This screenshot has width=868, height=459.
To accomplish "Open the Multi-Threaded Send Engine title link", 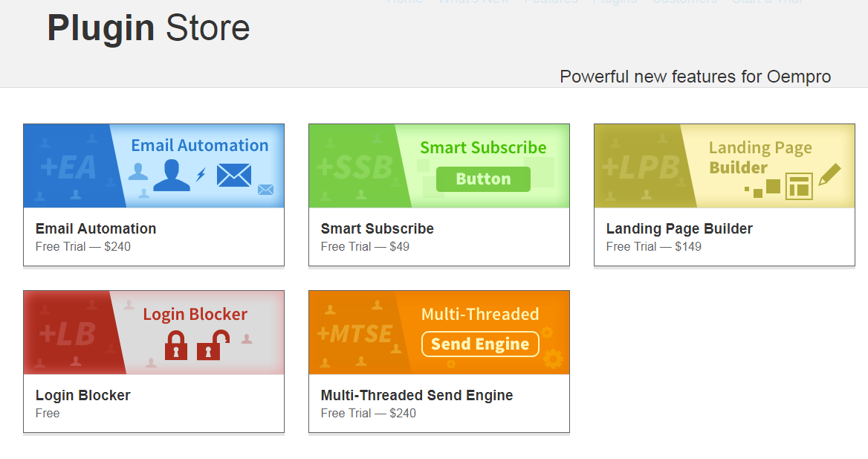I will (x=417, y=395).
